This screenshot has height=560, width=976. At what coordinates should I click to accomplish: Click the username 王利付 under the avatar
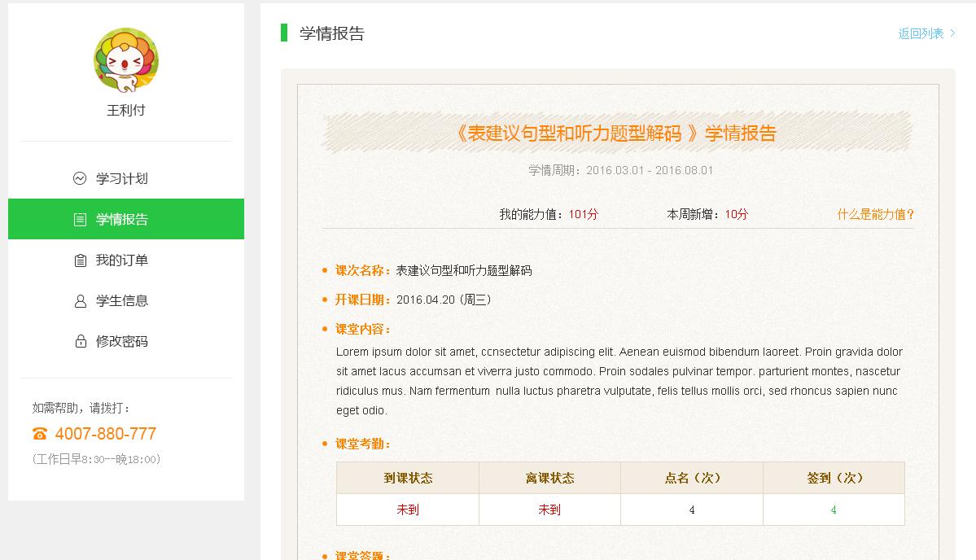tap(125, 109)
